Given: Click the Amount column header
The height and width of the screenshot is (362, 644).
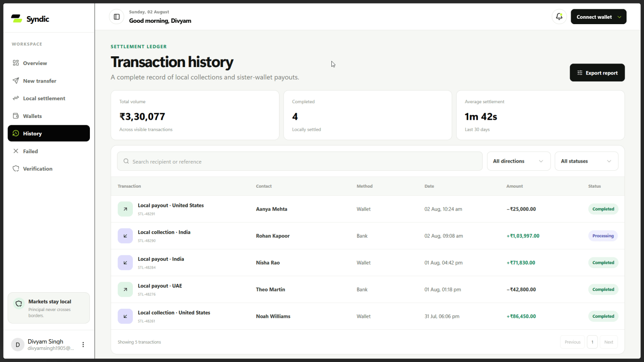Looking at the screenshot, I should coord(514,186).
